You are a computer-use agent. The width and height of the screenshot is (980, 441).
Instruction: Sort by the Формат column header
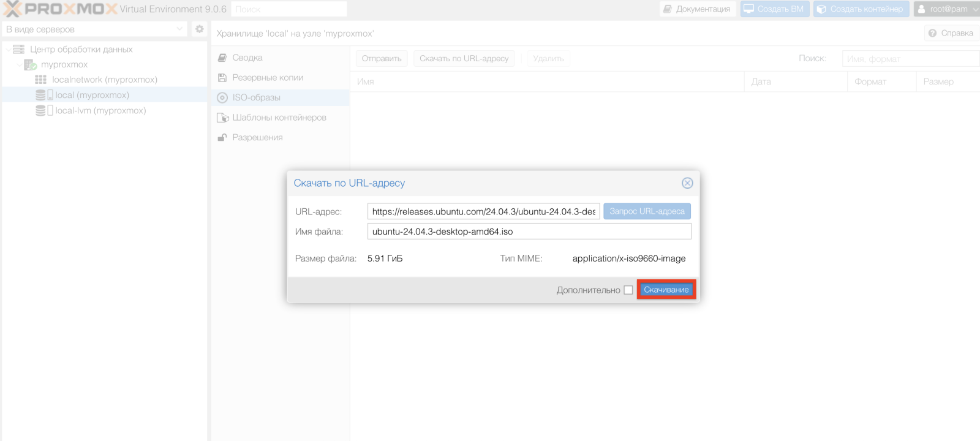[x=882, y=81]
